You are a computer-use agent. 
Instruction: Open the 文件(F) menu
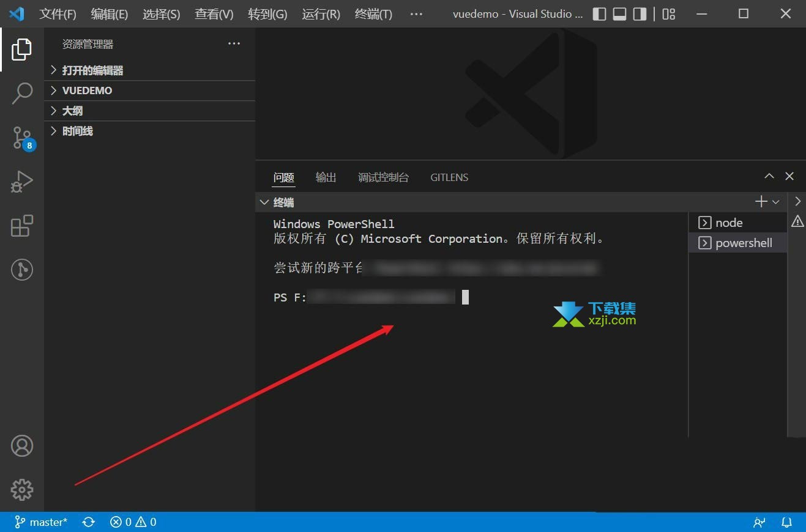(x=58, y=14)
